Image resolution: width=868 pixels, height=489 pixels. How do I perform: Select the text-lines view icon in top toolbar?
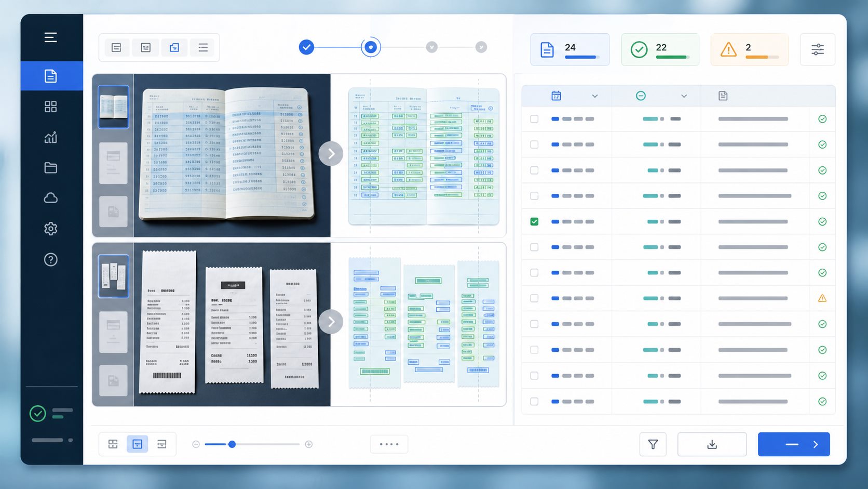116,48
